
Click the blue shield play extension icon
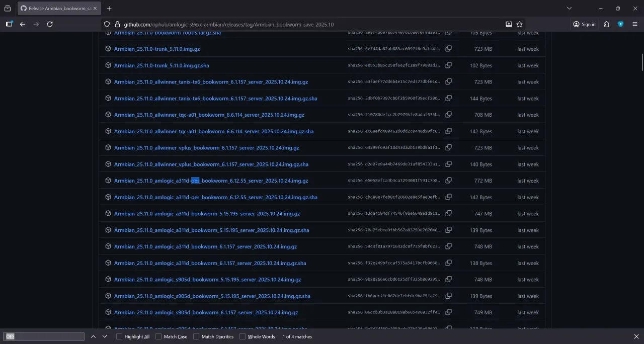[x=621, y=24]
